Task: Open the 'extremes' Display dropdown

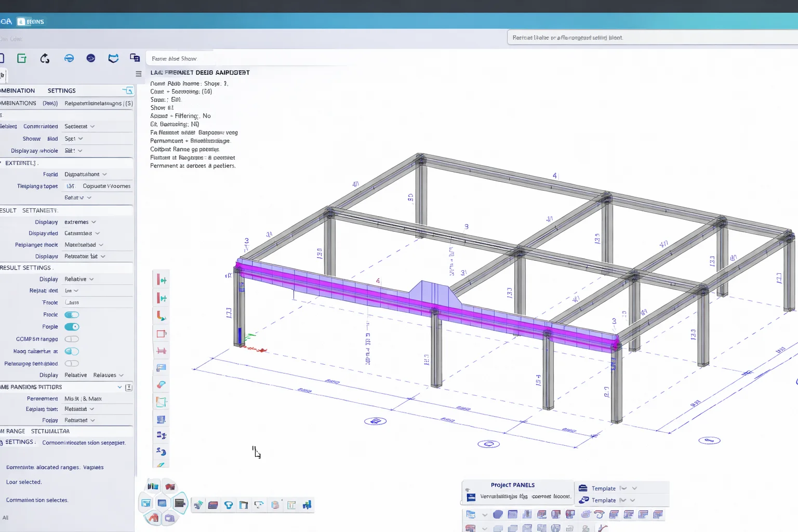Action: (80, 222)
